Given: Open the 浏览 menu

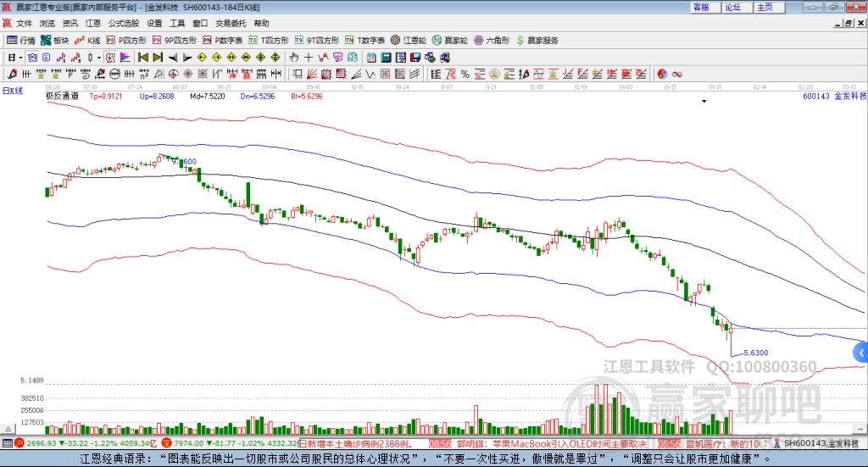Looking at the screenshot, I should click(x=47, y=23).
